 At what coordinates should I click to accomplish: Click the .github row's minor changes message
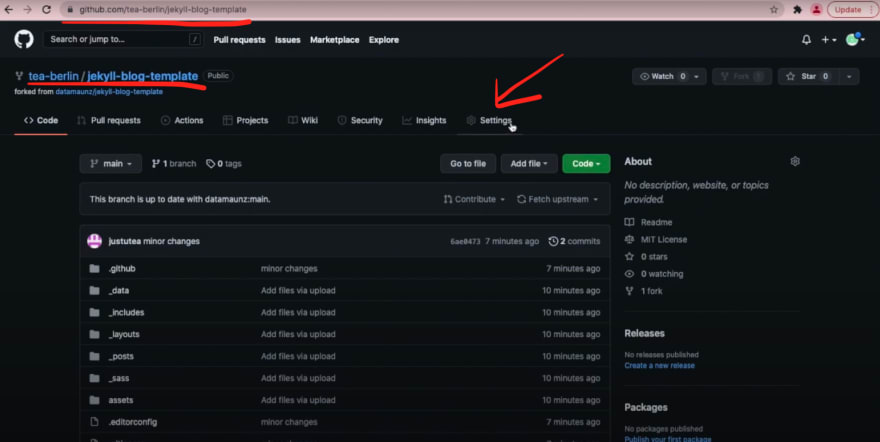[289, 269]
